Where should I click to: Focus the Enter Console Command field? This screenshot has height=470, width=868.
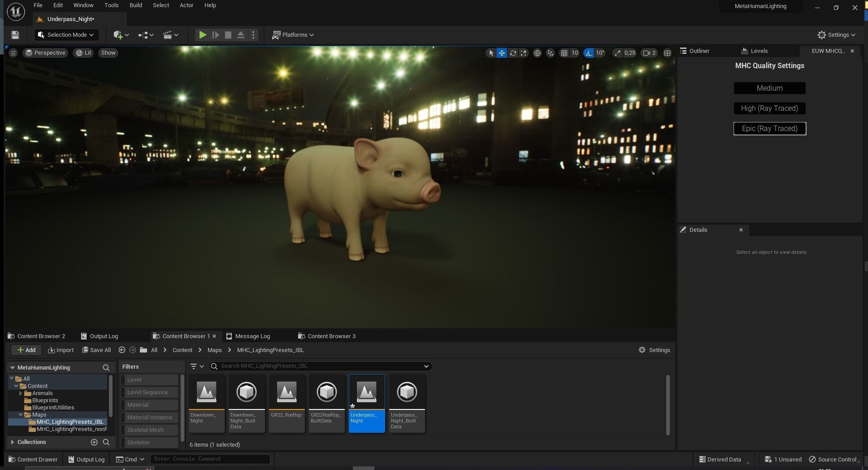coord(210,459)
